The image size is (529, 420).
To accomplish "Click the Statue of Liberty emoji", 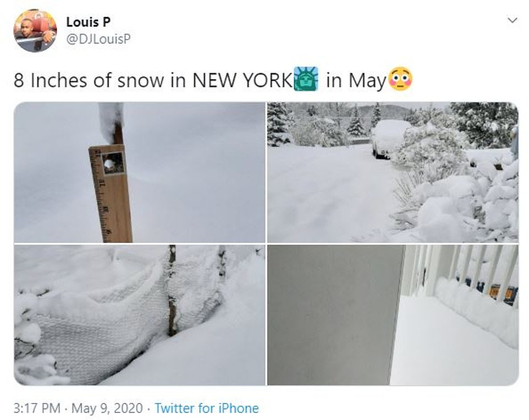I will [306, 80].
